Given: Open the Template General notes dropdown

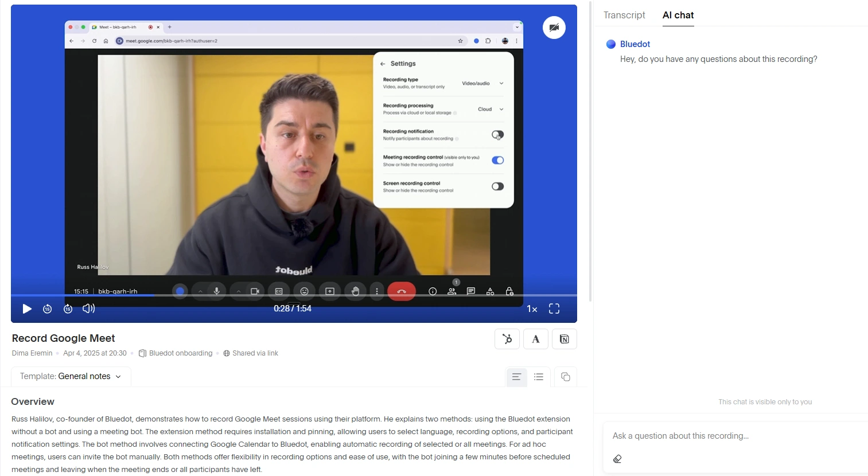Looking at the screenshot, I should point(71,377).
